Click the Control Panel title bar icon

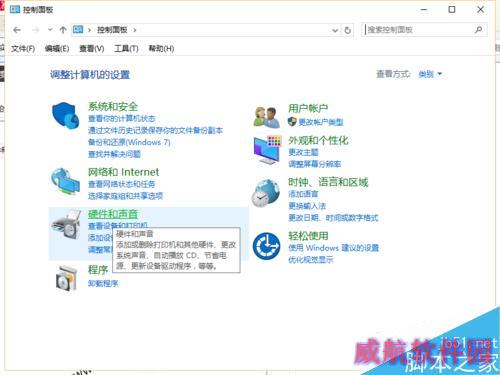(15, 9)
